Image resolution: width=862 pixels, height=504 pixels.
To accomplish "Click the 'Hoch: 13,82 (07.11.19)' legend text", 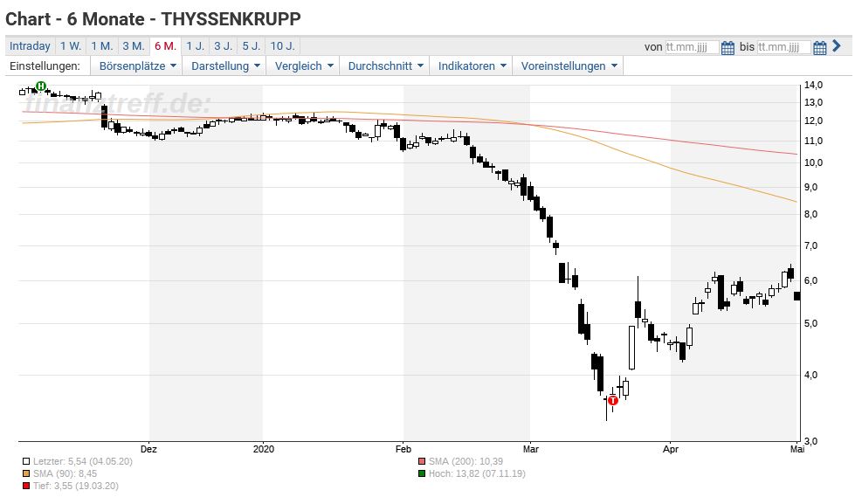I will pos(477,473).
